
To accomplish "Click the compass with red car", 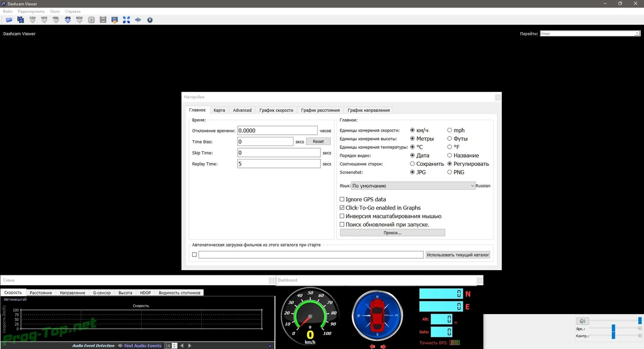I will click(x=377, y=317).
